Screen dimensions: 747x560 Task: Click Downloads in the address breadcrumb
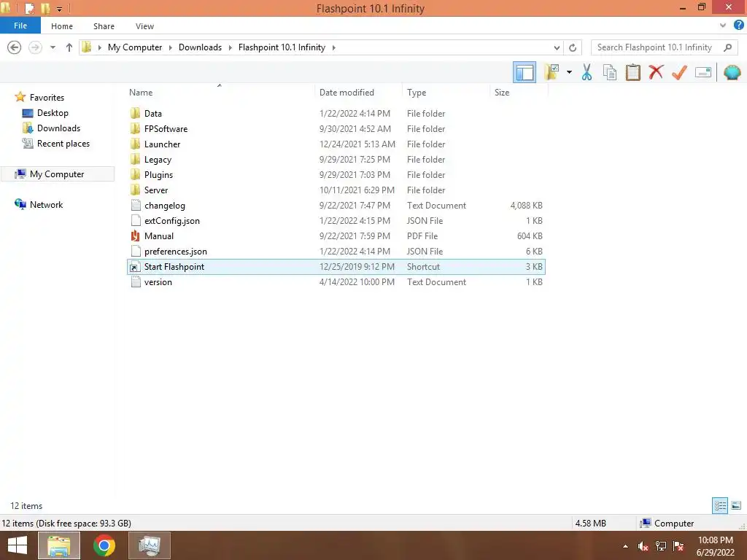pyautogui.click(x=200, y=47)
